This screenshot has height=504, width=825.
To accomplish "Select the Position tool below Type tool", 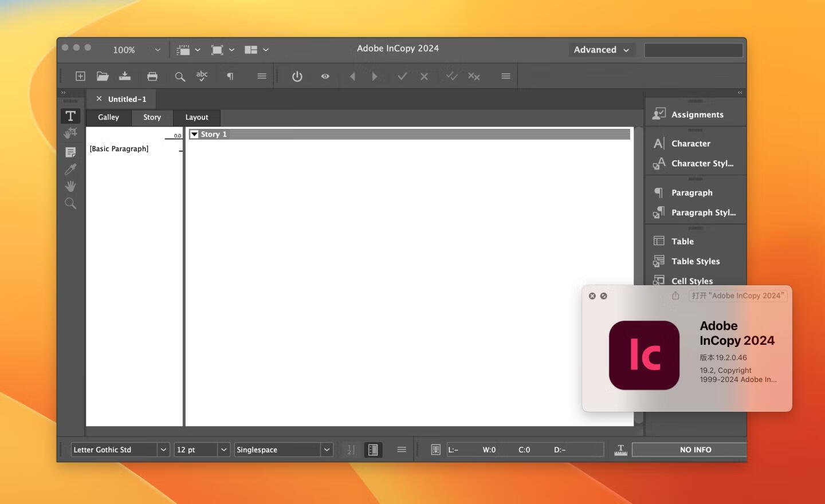I will coord(70,133).
